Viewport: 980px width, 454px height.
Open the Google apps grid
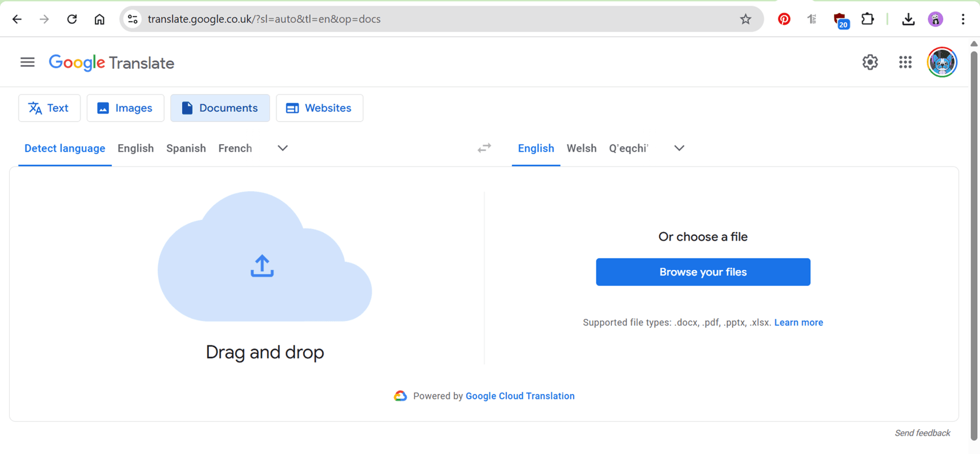tap(905, 62)
